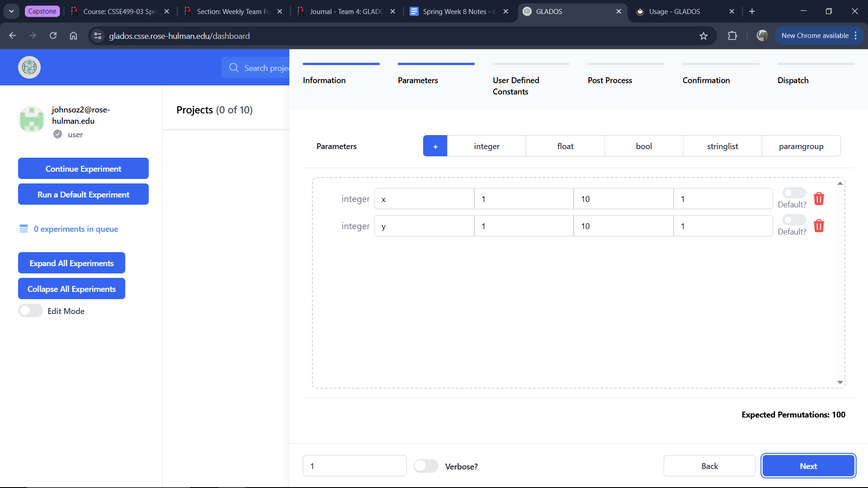Open Chrome update menu dots
This screenshot has height=488, width=868.
click(856, 36)
